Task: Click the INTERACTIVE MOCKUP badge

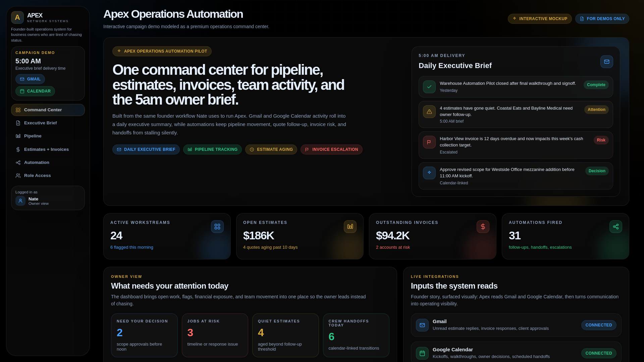Action: [540, 19]
